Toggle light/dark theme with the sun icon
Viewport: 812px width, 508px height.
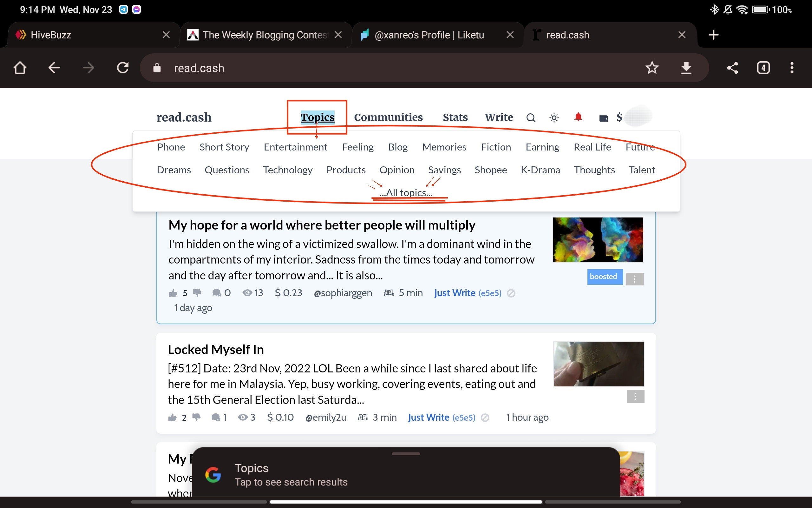(x=554, y=117)
